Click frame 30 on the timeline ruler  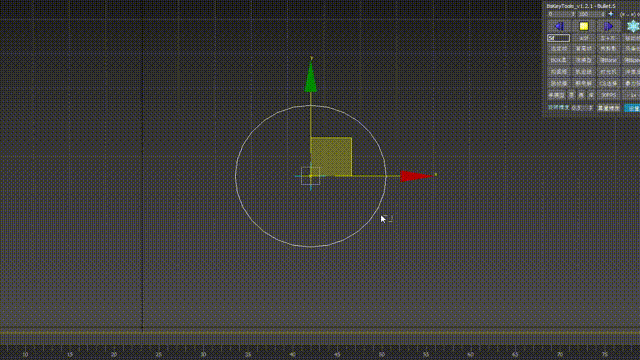pyautogui.click(x=203, y=354)
